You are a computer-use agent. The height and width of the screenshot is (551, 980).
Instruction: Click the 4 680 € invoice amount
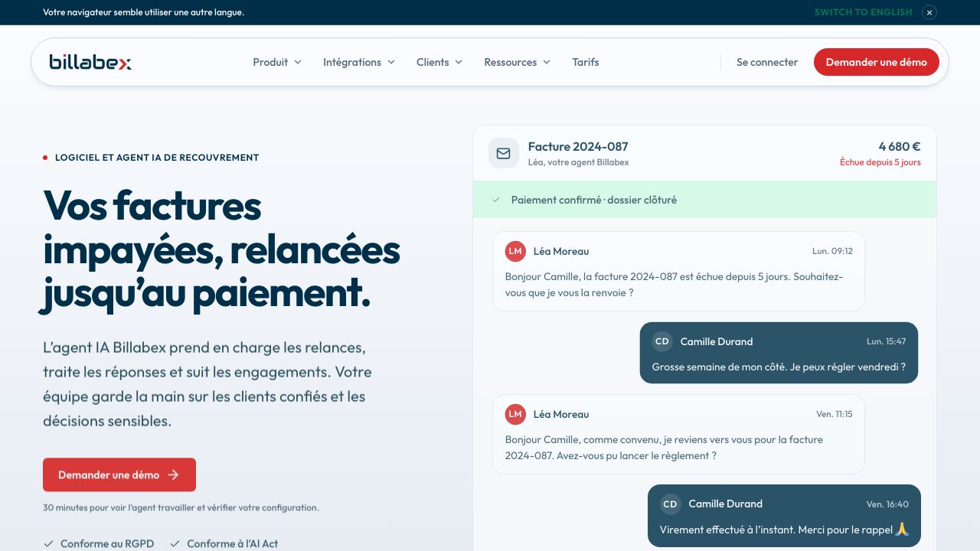click(x=900, y=147)
